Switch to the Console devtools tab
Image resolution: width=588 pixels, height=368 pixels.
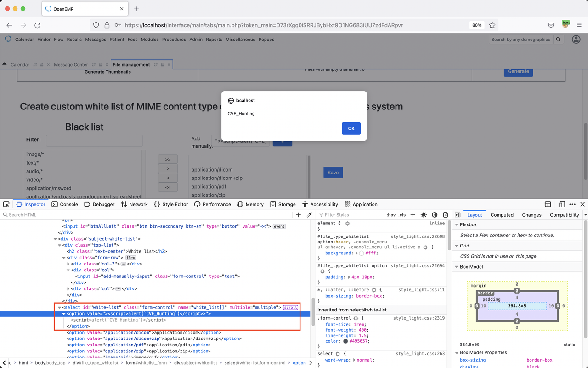click(65, 204)
